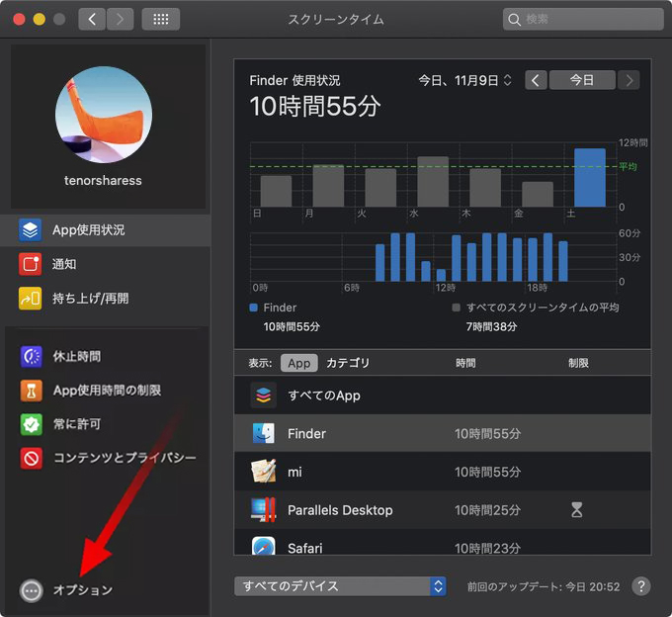Select 常に許可 in the sidebar
This screenshot has height=617, width=672.
point(76,424)
